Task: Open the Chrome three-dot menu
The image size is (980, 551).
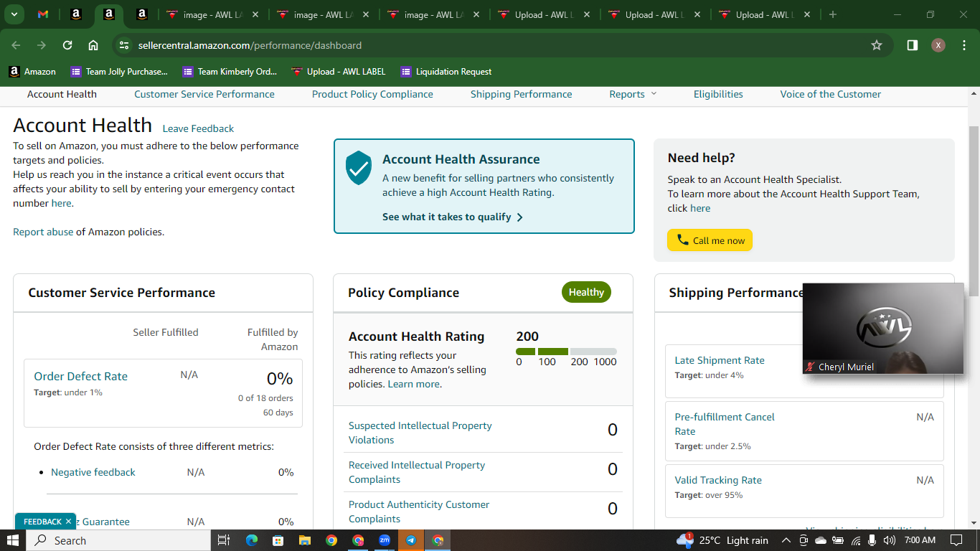Action: pyautogui.click(x=963, y=45)
